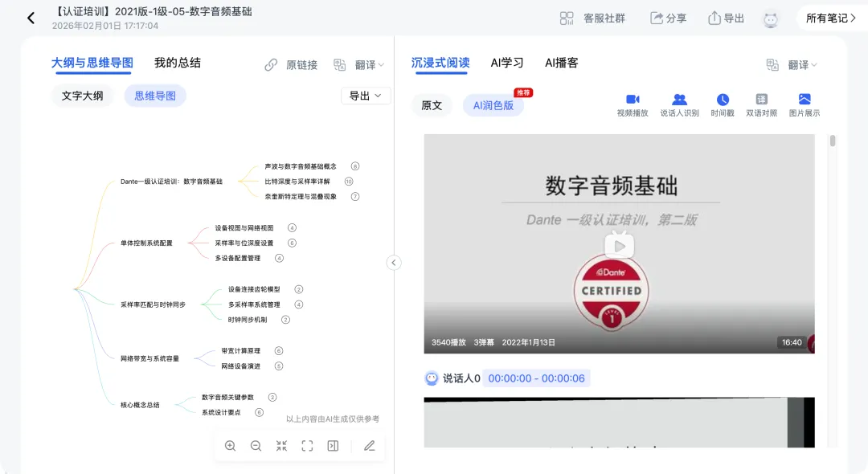Screen dimensions: 868x474
Task: Fit mind map to view icon
Action: pos(282,446)
